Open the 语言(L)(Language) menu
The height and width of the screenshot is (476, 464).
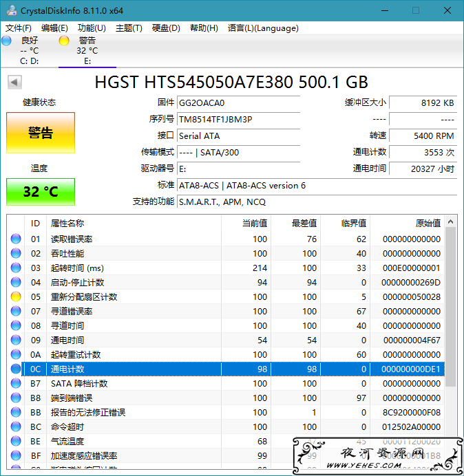pos(263,28)
